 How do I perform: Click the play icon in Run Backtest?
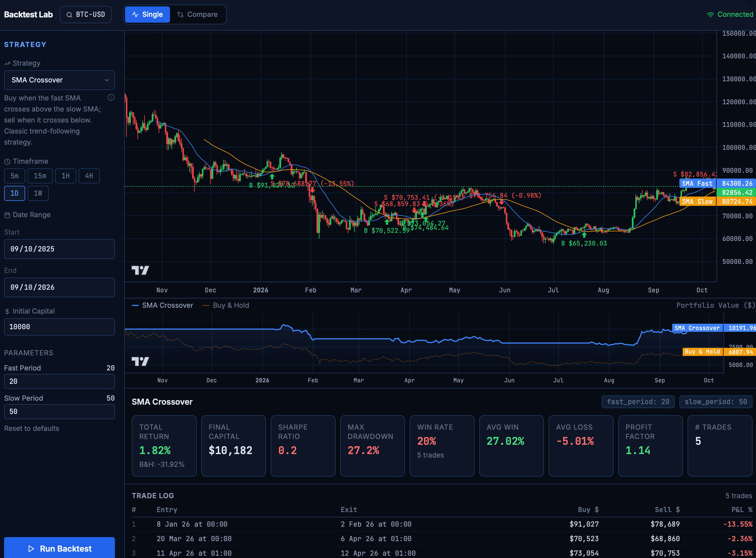coord(31,548)
